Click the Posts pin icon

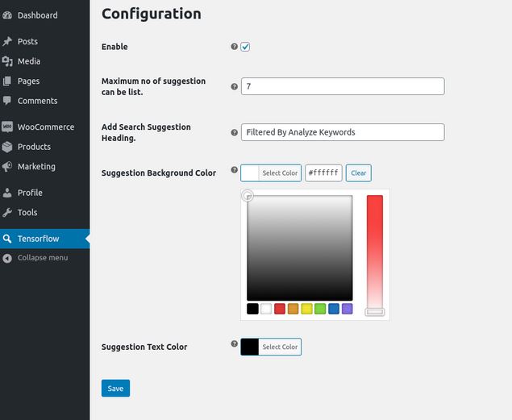point(7,41)
